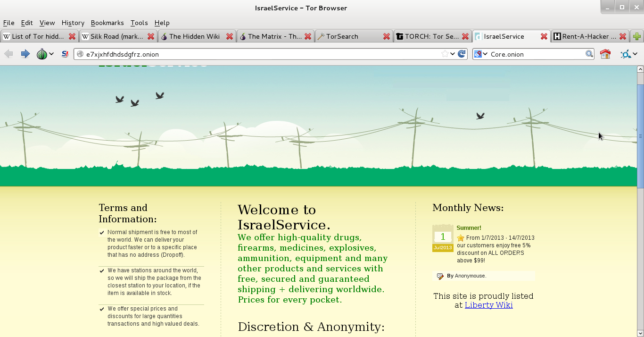Expand the Torbutton dropdown arrow
Screen dimensions: 644x337
click(x=51, y=54)
